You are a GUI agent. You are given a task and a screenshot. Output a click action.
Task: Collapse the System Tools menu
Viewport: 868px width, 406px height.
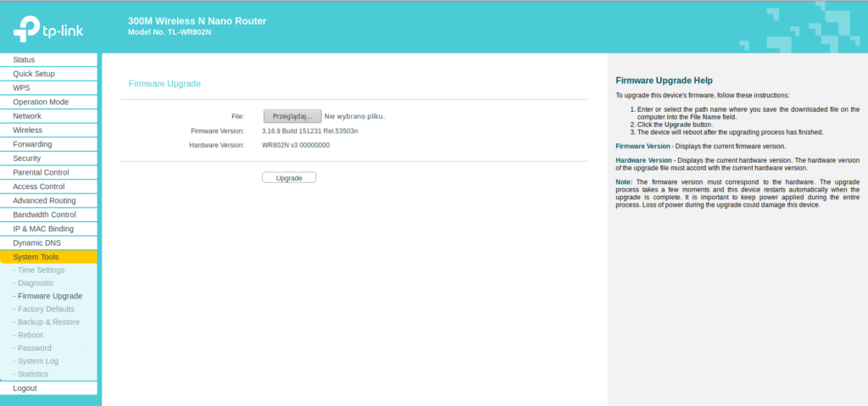click(x=36, y=257)
